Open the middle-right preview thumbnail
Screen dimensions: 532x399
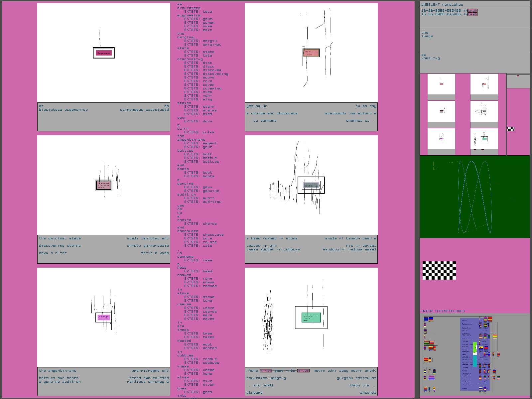(x=484, y=111)
